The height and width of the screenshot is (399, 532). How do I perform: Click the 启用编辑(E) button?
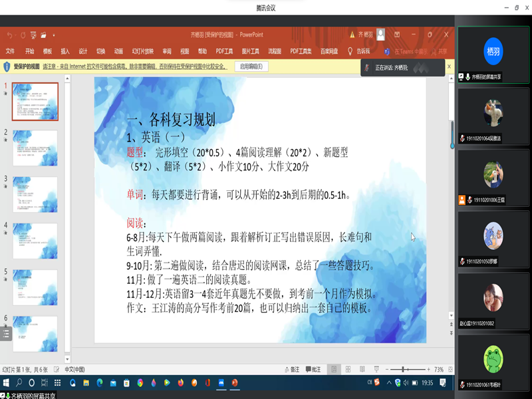251,66
